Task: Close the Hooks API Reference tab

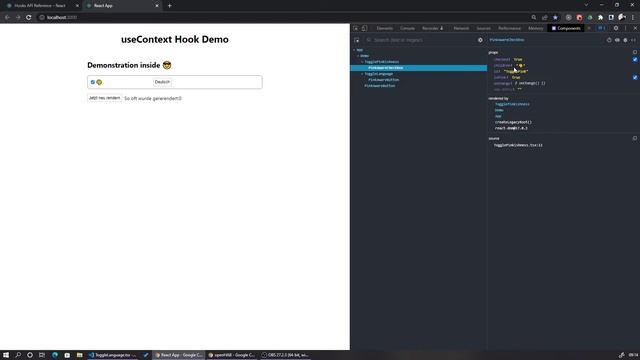Action: tap(77, 6)
